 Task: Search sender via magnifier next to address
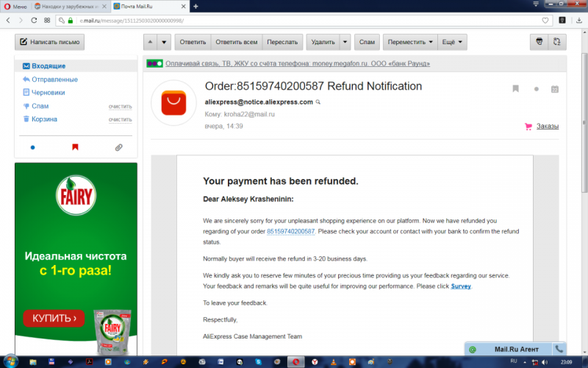pyautogui.click(x=318, y=102)
